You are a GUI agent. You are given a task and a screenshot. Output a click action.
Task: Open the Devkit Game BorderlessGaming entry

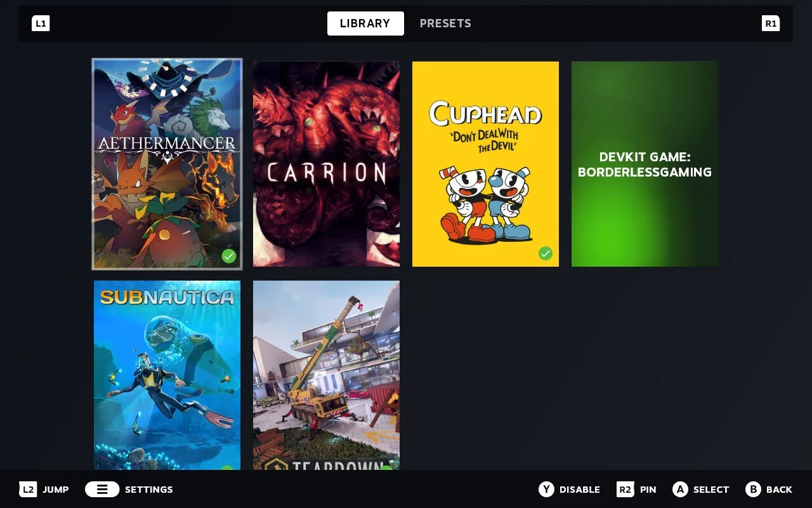645,163
